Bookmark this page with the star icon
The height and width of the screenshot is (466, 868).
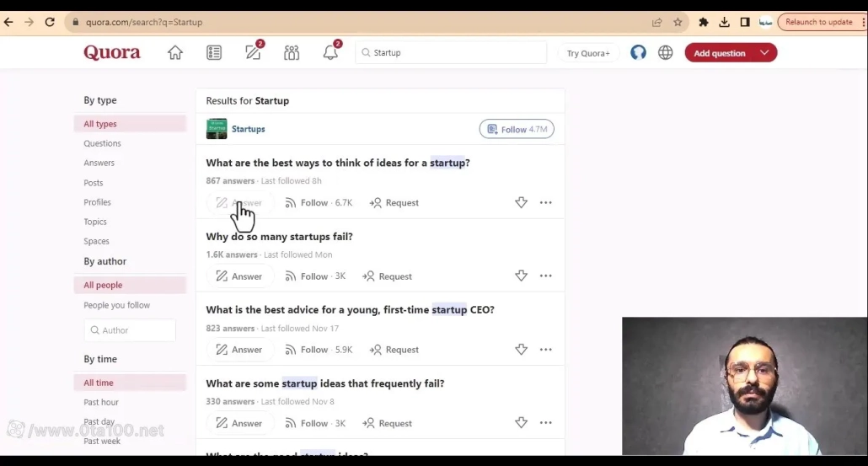click(678, 22)
